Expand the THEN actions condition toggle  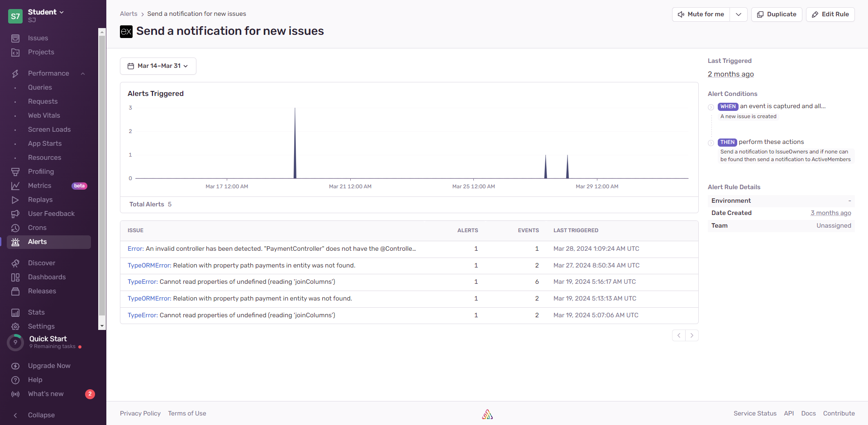click(711, 143)
